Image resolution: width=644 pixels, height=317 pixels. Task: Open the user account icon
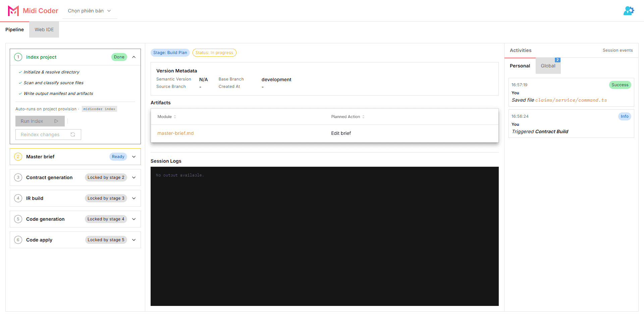click(629, 11)
